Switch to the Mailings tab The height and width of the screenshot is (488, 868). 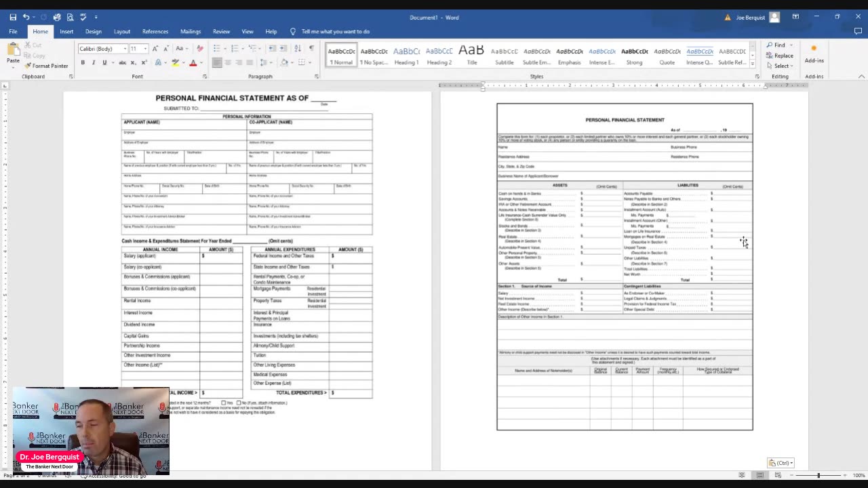coord(191,31)
